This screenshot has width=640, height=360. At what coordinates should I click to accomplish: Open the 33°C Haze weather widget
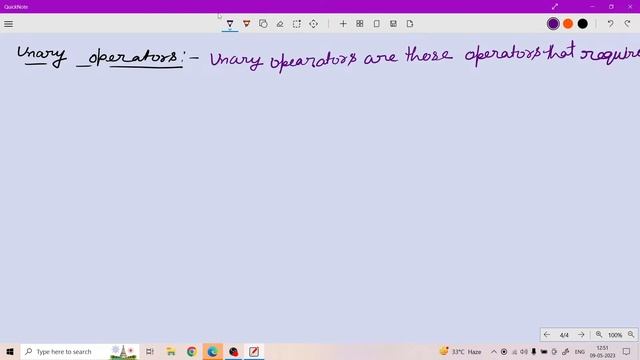[x=460, y=351]
